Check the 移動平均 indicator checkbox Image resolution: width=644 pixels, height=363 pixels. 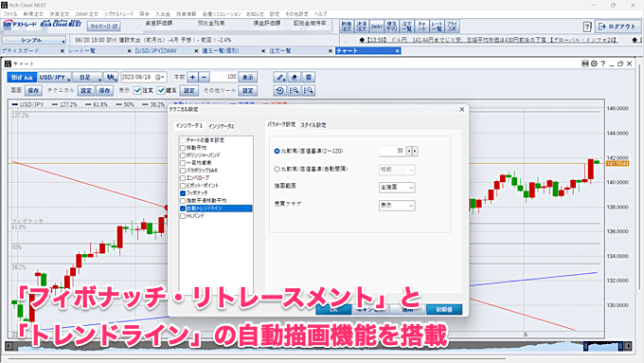(183, 148)
